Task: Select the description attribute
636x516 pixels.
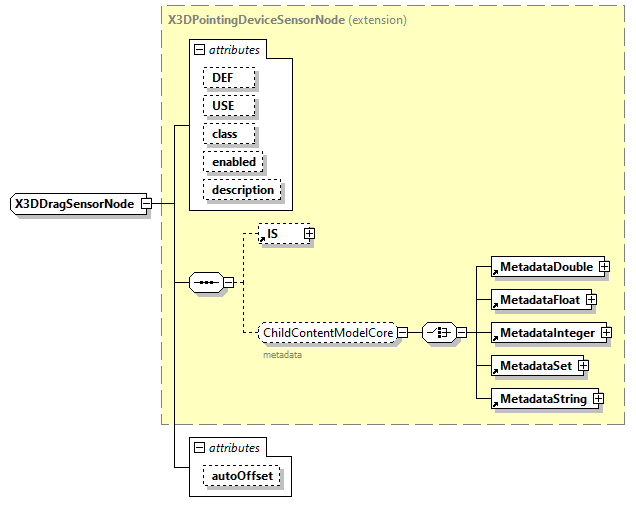Action: click(x=242, y=189)
